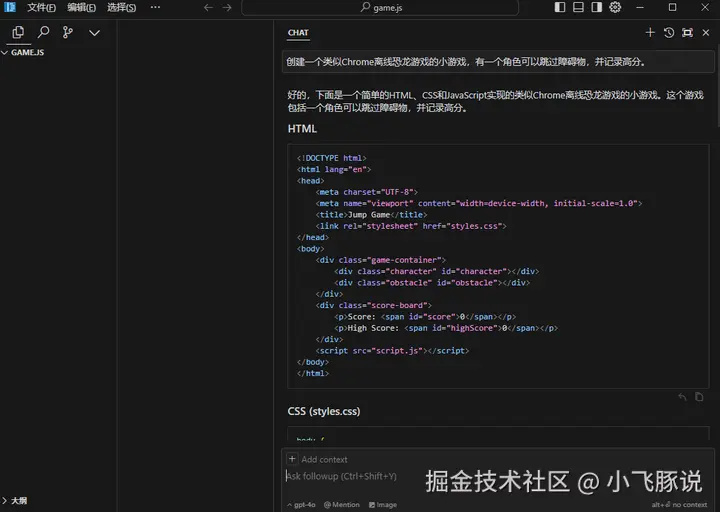Click the user prompt message about Chrome恐龙游戏
This screenshot has width=720, height=512.
tap(498, 62)
